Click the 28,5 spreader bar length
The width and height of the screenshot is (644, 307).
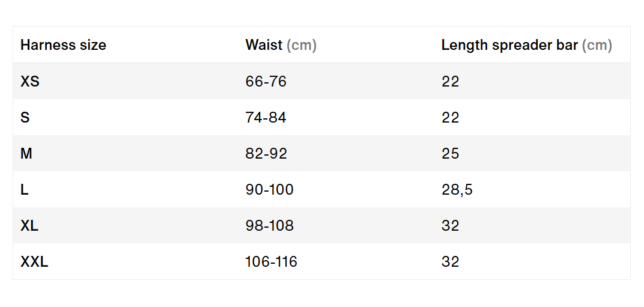click(457, 190)
